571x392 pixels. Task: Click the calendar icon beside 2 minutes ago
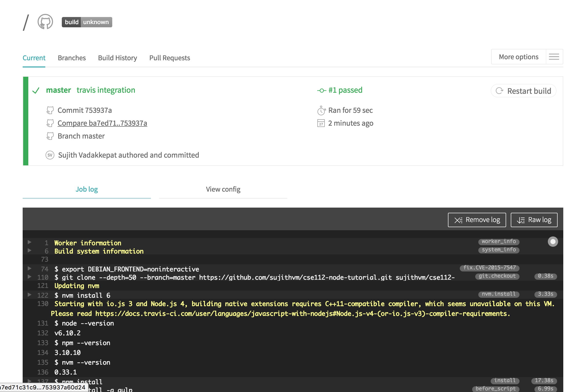pos(321,123)
